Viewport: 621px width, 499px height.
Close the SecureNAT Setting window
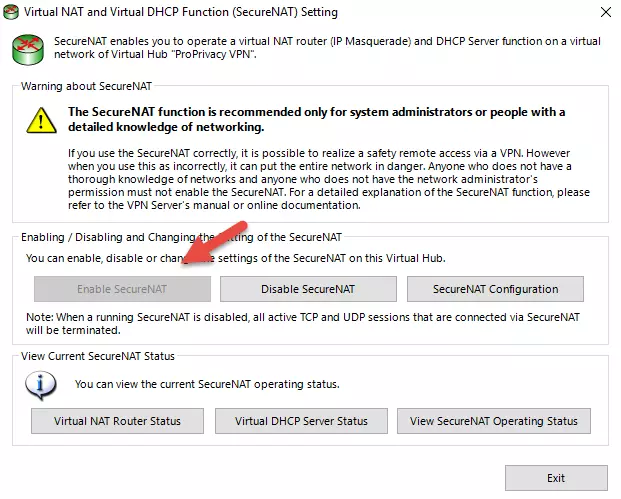(604, 13)
